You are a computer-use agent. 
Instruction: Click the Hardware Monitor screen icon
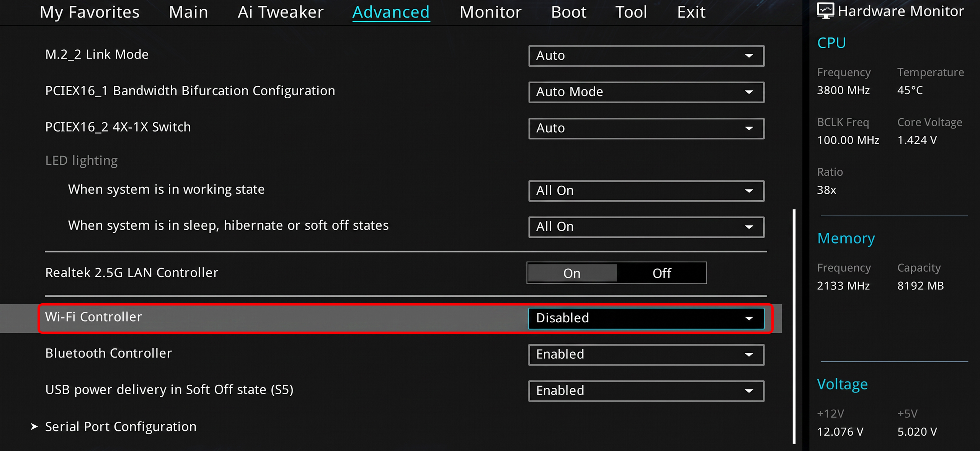coord(825,11)
